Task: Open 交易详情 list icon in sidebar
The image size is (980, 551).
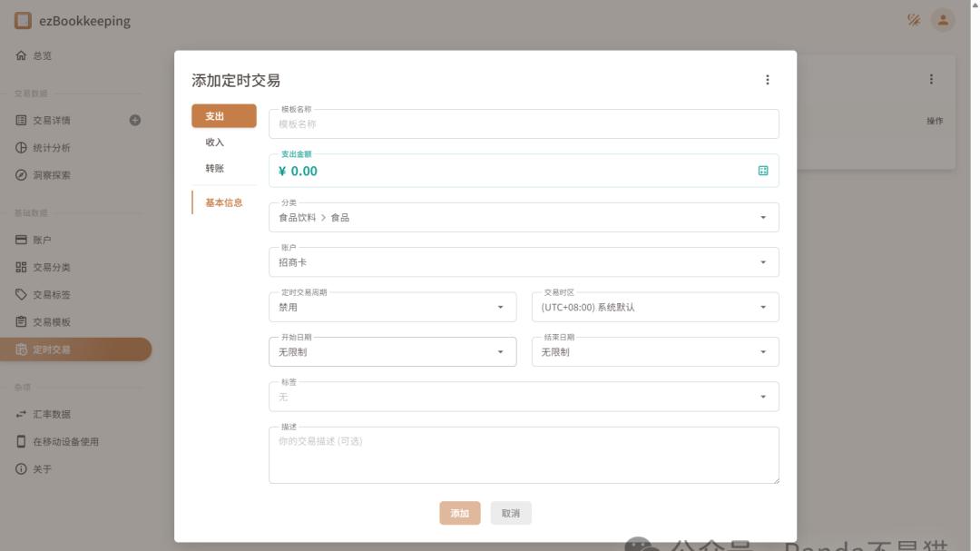Action: pos(21,120)
